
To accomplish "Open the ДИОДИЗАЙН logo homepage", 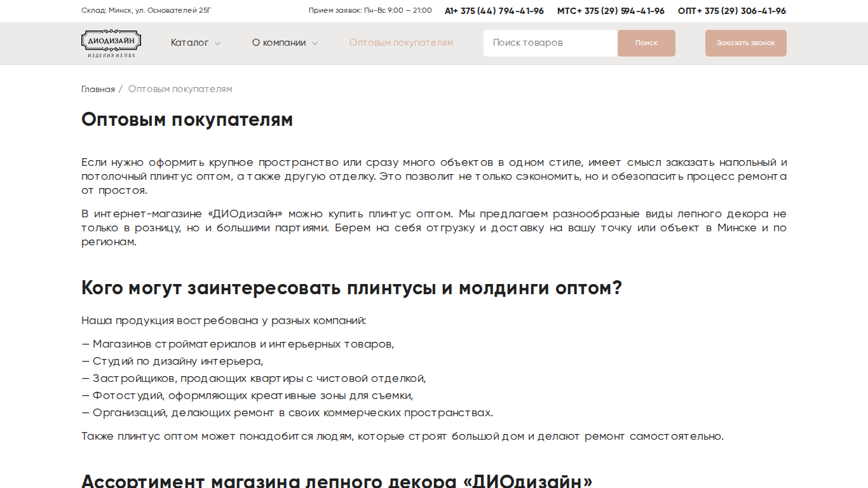I will (111, 43).
